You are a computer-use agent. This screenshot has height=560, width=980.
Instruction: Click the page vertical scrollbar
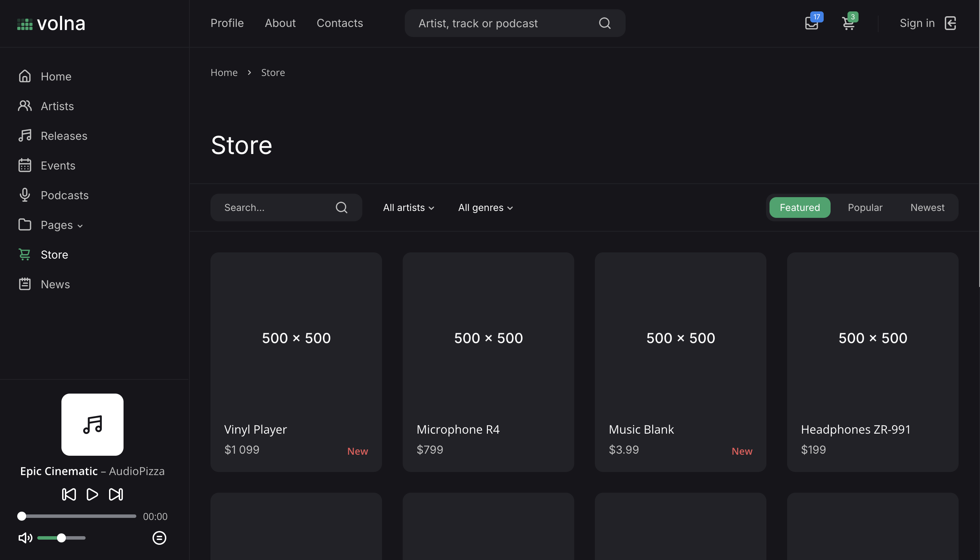click(x=979, y=143)
